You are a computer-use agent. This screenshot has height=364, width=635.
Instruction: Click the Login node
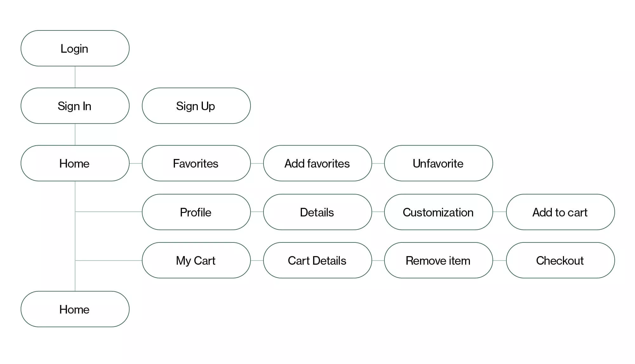coord(75,49)
